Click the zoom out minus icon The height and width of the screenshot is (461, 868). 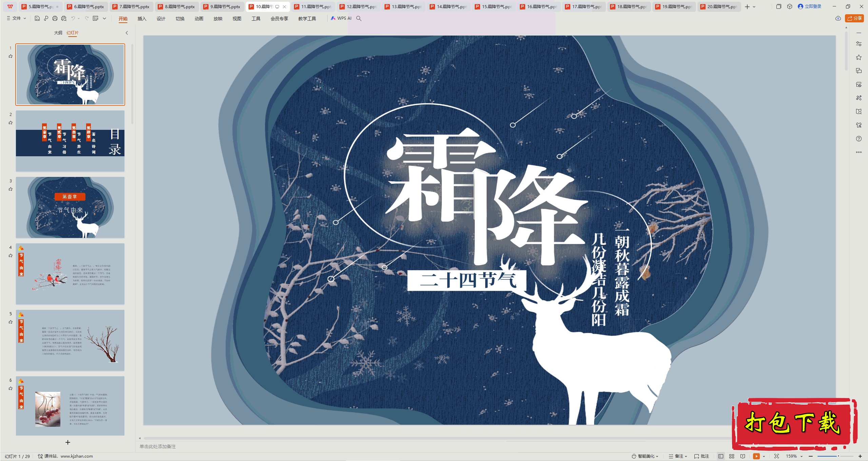click(x=811, y=456)
